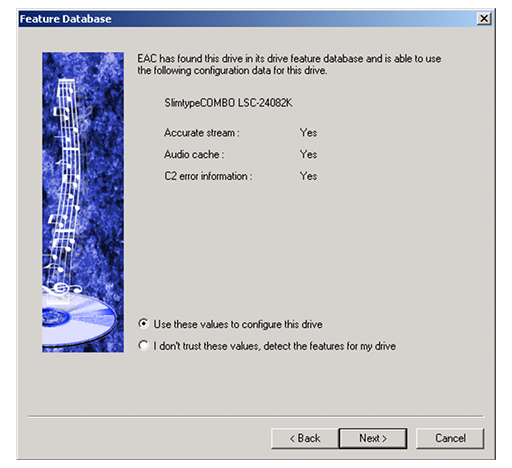
Task: Cancel the drive configuration wizard
Action: [450, 438]
